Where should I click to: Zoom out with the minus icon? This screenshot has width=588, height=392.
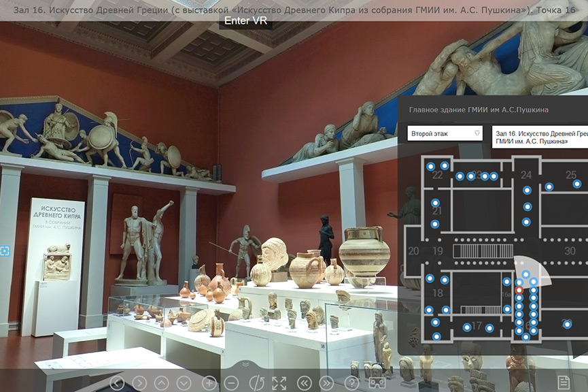231,383
